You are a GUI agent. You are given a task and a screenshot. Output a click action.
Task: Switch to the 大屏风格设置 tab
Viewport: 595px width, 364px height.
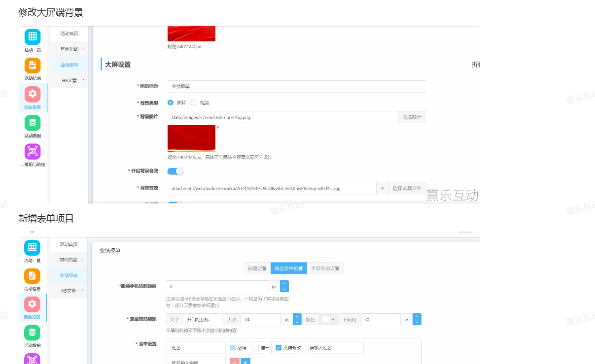pos(325,268)
